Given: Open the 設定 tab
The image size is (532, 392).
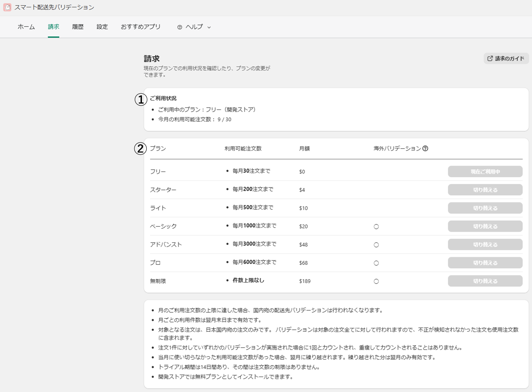Looking at the screenshot, I should 102,27.
